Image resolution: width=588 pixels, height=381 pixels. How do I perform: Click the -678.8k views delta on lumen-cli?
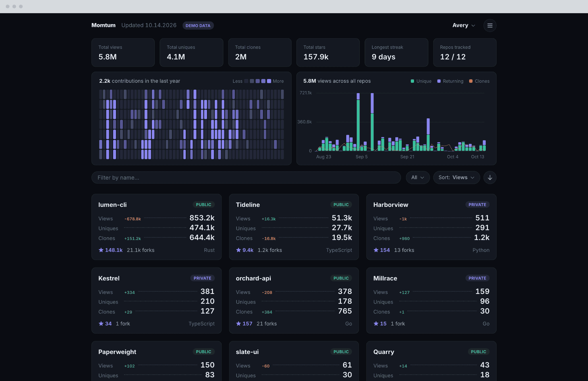click(x=133, y=219)
